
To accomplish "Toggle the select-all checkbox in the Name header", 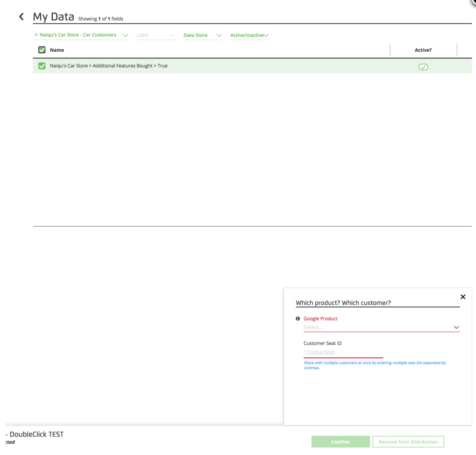I will click(x=42, y=50).
